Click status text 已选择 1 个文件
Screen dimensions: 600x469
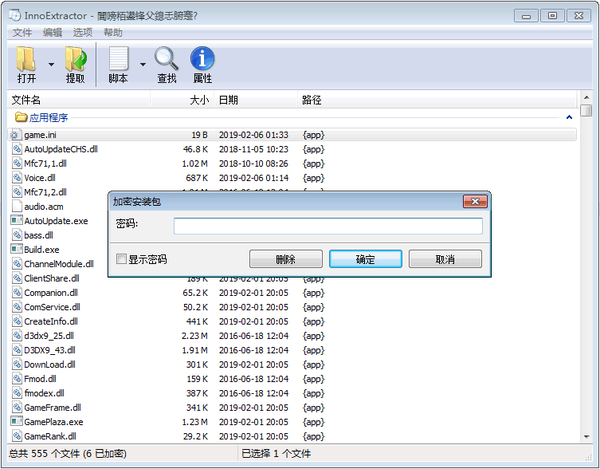pos(276,454)
